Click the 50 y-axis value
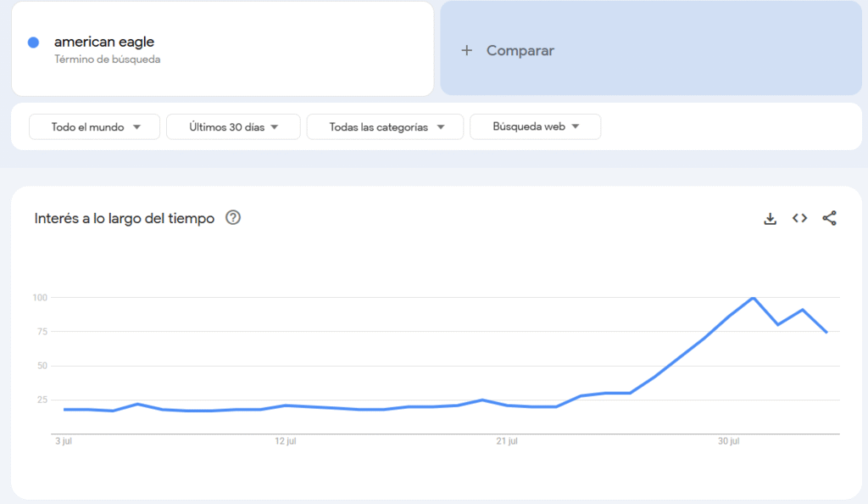The image size is (868, 504). (42, 366)
